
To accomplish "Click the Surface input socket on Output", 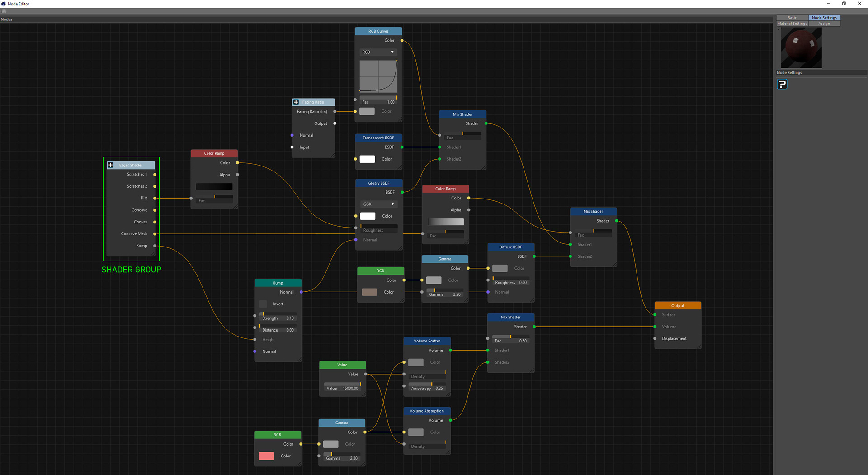I will point(655,315).
